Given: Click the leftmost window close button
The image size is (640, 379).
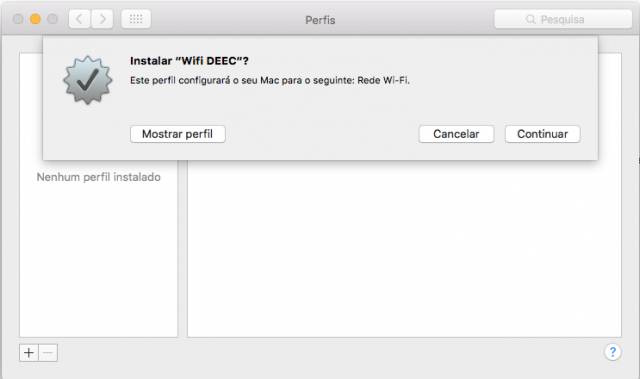Looking at the screenshot, I should pos(18,19).
